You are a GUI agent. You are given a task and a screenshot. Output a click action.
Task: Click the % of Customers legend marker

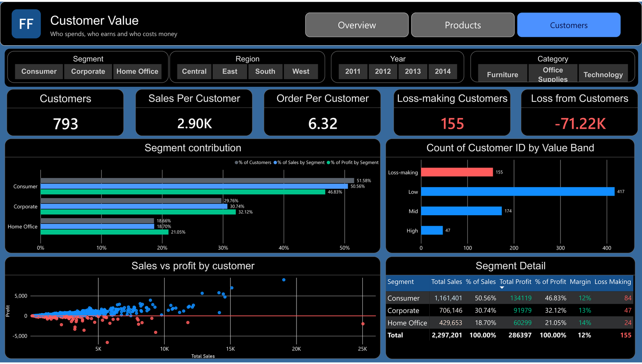[236, 163]
